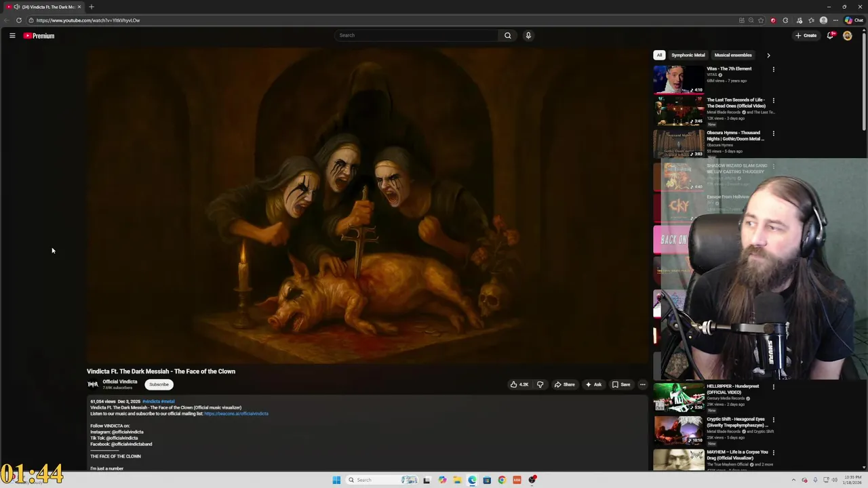
Task: Focus the YouTube search field
Action: pyautogui.click(x=417, y=35)
